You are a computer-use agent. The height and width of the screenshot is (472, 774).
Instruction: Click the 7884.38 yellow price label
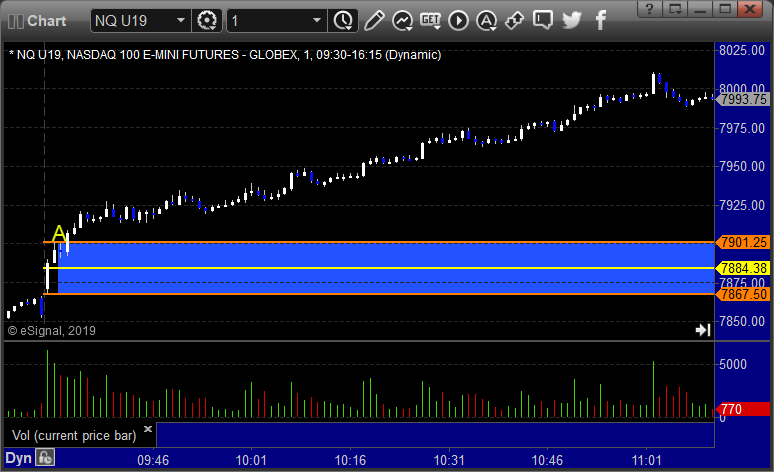[x=743, y=268]
